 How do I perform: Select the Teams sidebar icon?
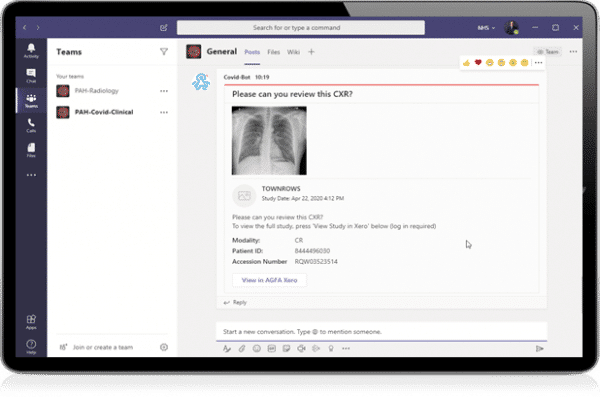31,101
